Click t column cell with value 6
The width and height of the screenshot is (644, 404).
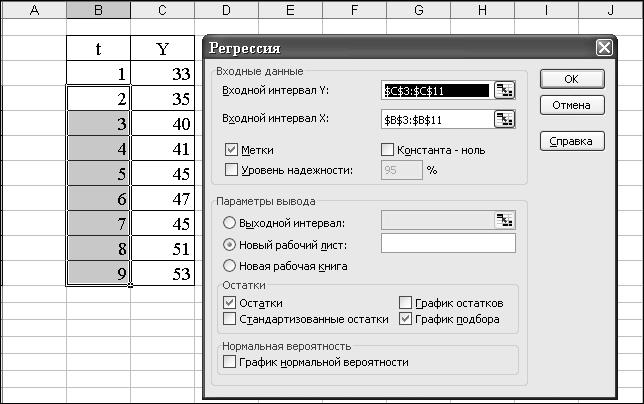(x=99, y=199)
